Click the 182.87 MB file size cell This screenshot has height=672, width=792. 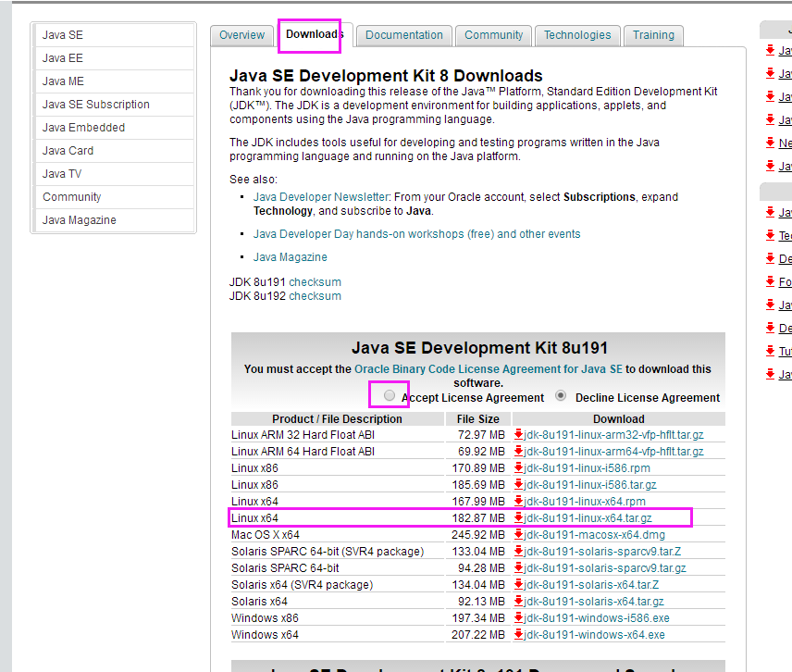(478, 518)
